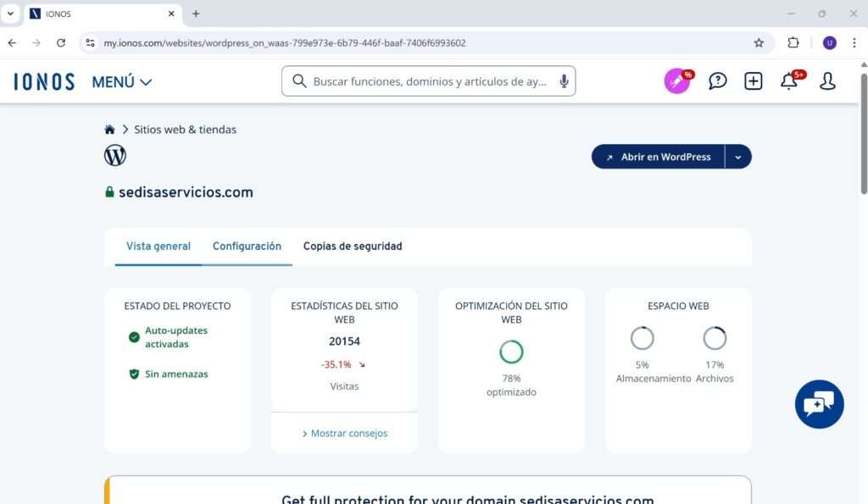The width and height of the screenshot is (868, 504).
Task: Click the 20154 visits value
Action: 344,341
